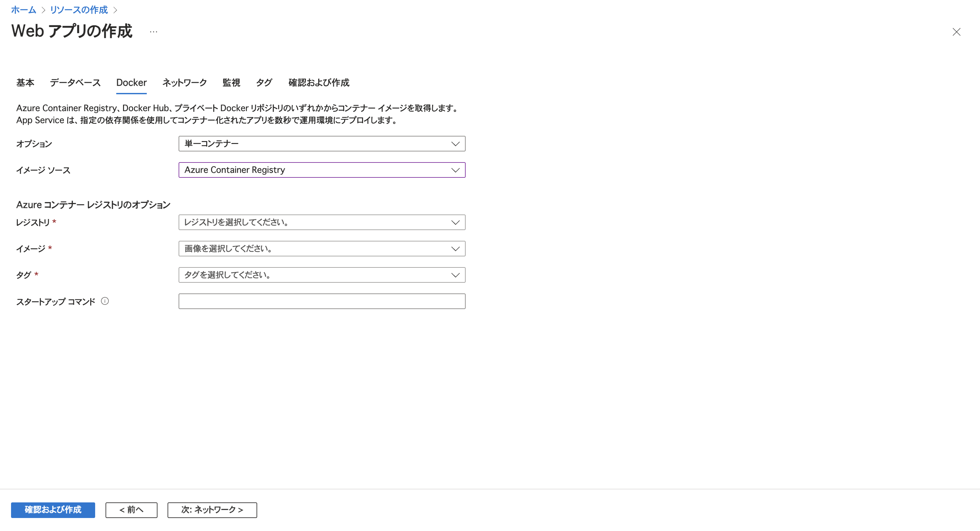Switch to the データベース tab

[x=75, y=83]
